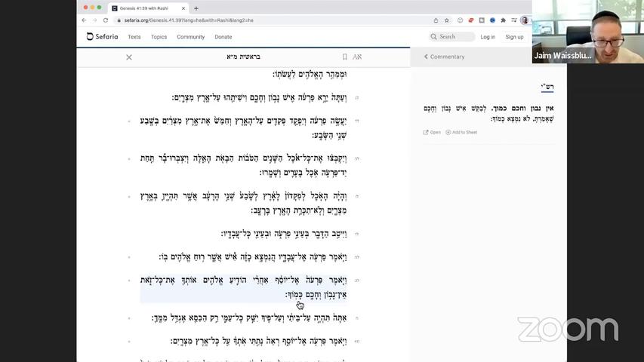Screen dimensions: 644x362
Task: Go back with the browser back arrow
Action: 85,20
